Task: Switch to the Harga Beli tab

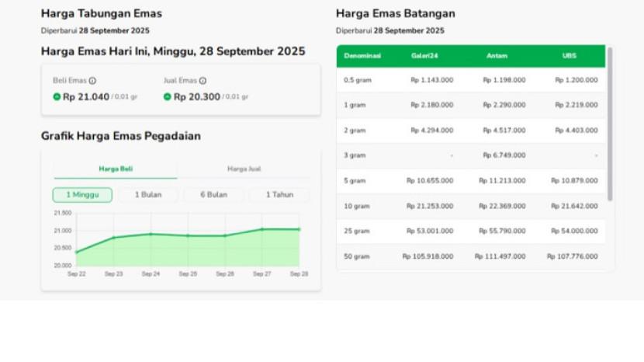Action: [115, 169]
